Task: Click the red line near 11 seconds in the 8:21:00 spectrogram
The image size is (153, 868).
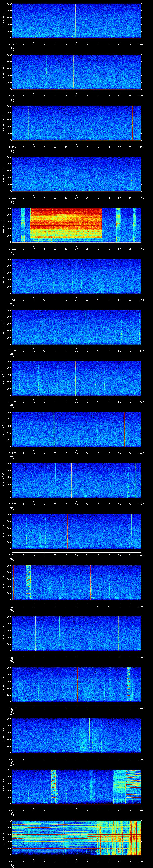Action: [x=36, y=633]
